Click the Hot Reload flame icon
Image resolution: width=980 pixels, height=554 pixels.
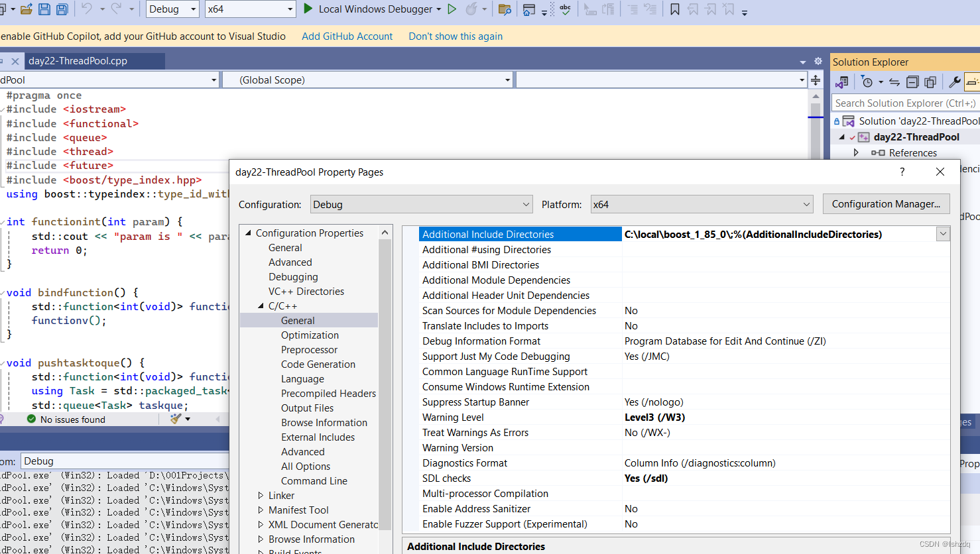[x=471, y=9]
